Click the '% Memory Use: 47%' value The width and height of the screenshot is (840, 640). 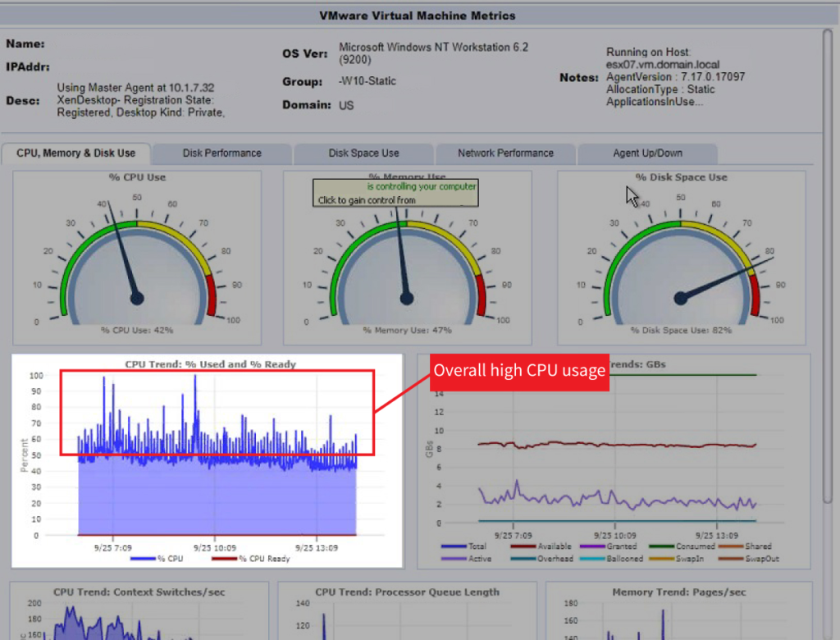407,330
